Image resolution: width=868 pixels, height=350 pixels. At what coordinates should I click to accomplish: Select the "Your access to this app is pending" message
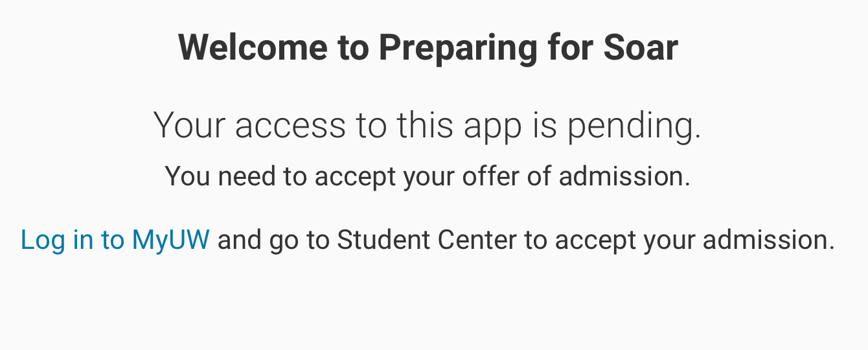(x=428, y=125)
